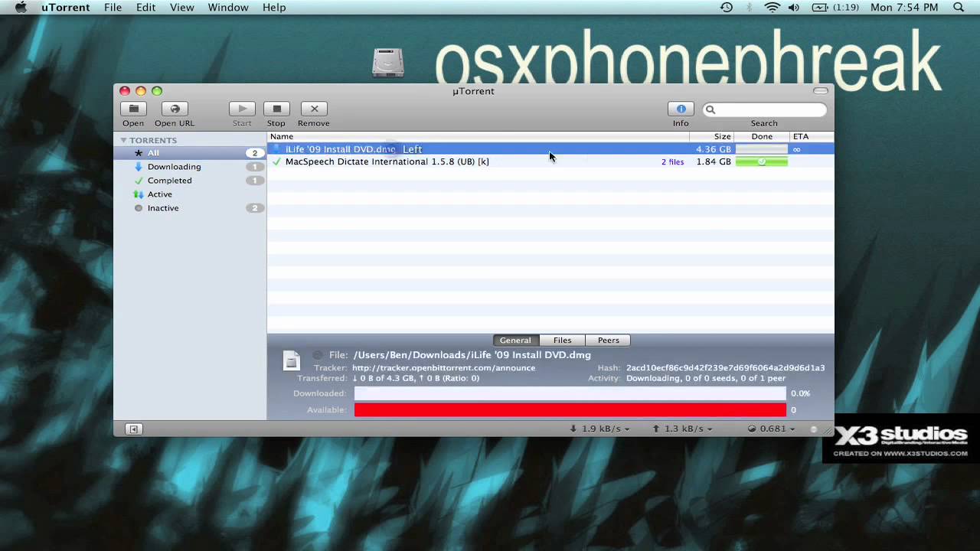The width and height of the screenshot is (980, 551).
Task: Open the File menu
Action: 113,8
